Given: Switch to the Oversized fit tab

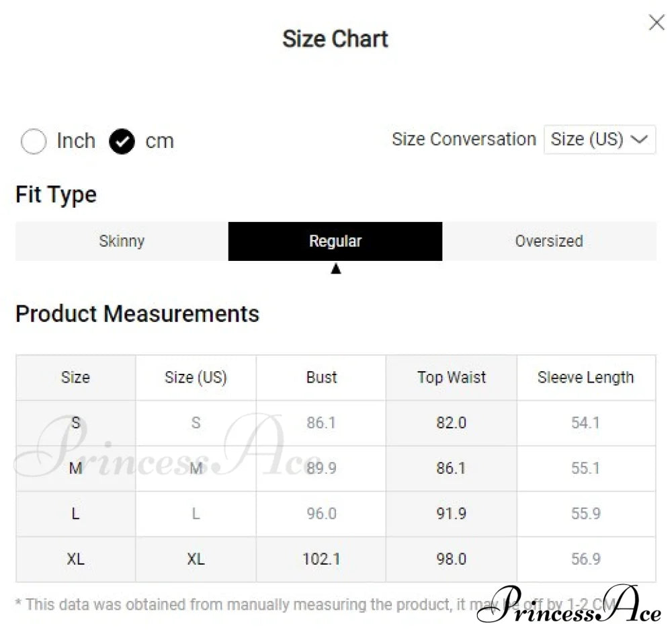Looking at the screenshot, I should point(548,241).
